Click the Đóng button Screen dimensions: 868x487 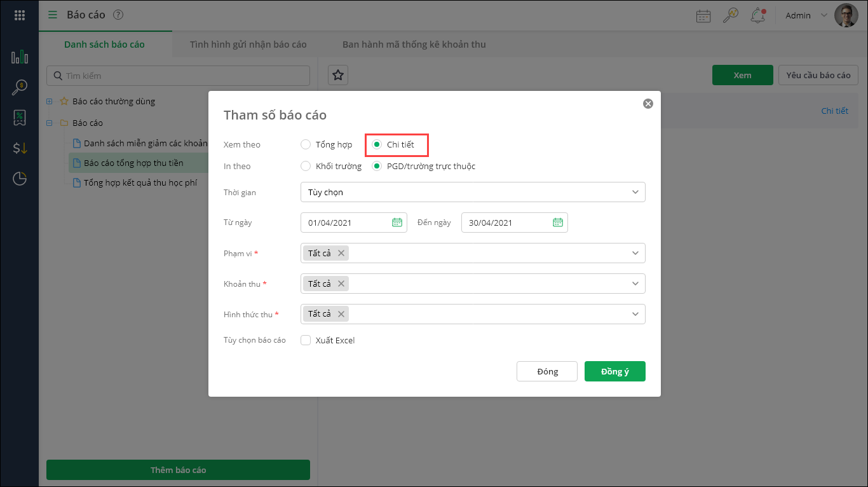(x=547, y=371)
